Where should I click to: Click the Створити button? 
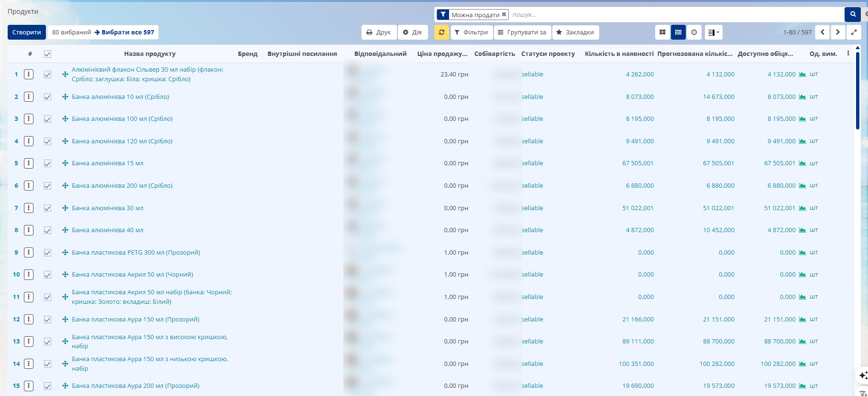point(27,32)
